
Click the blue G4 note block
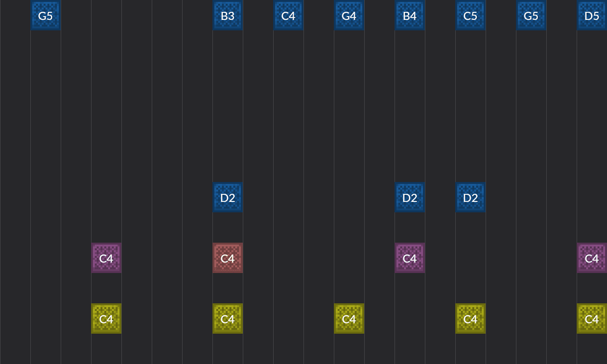(x=349, y=16)
